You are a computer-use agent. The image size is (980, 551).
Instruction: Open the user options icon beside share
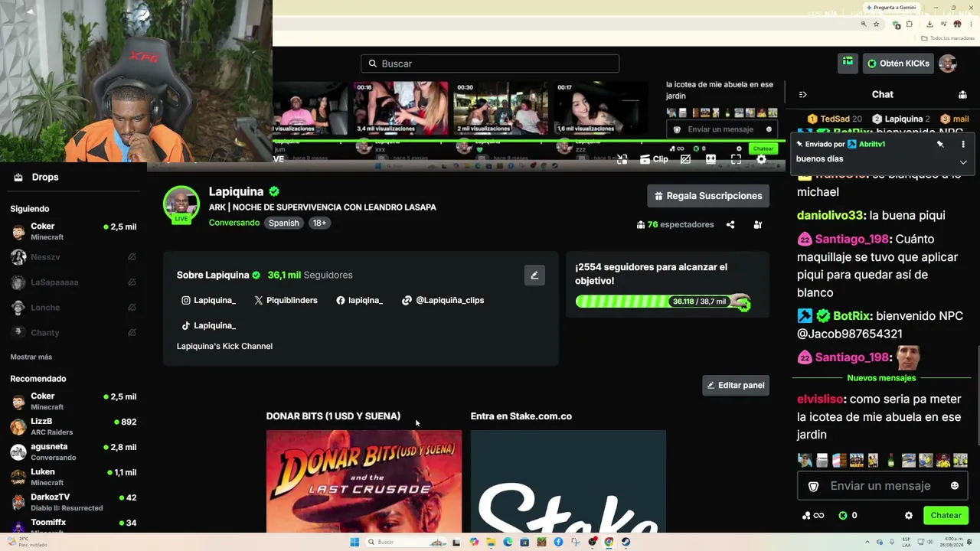pyautogui.click(x=758, y=225)
